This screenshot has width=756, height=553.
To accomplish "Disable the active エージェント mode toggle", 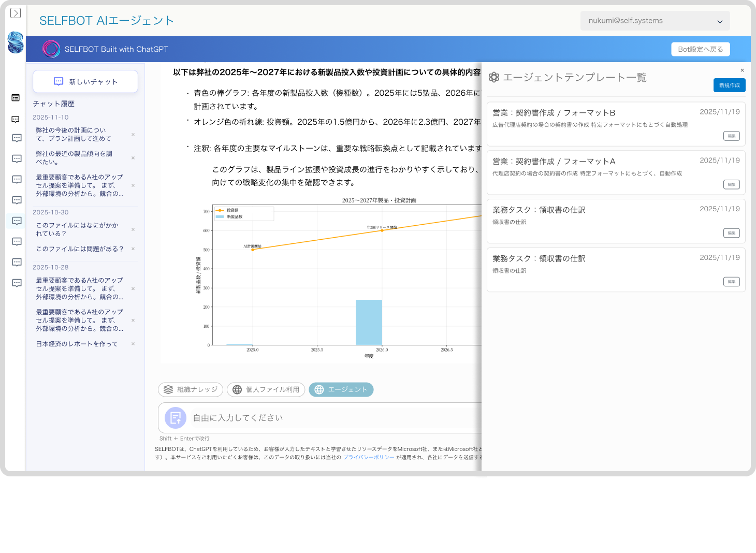I will click(341, 389).
